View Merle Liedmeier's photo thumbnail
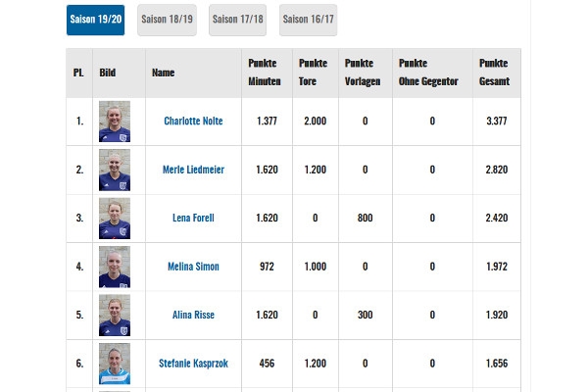The height and width of the screenshot is (392, 588). [x=115, y=170]
